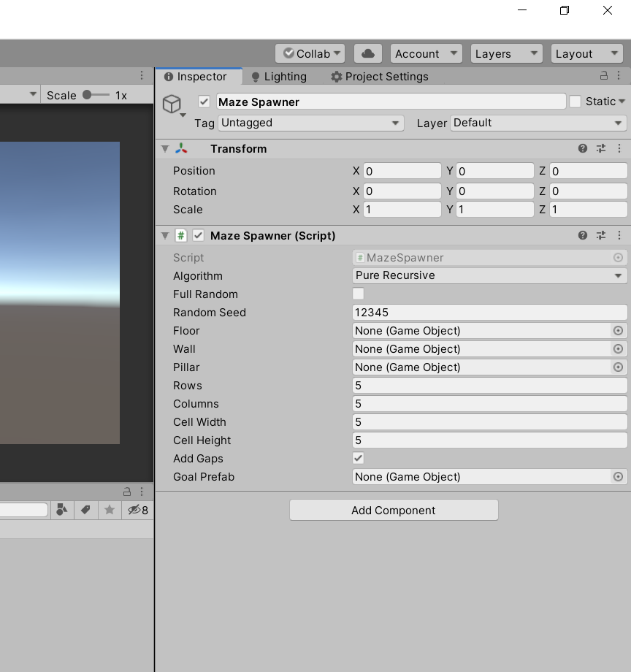Open object picker for Goal Prefab
The image size is (631, 672).
point(618,476)
